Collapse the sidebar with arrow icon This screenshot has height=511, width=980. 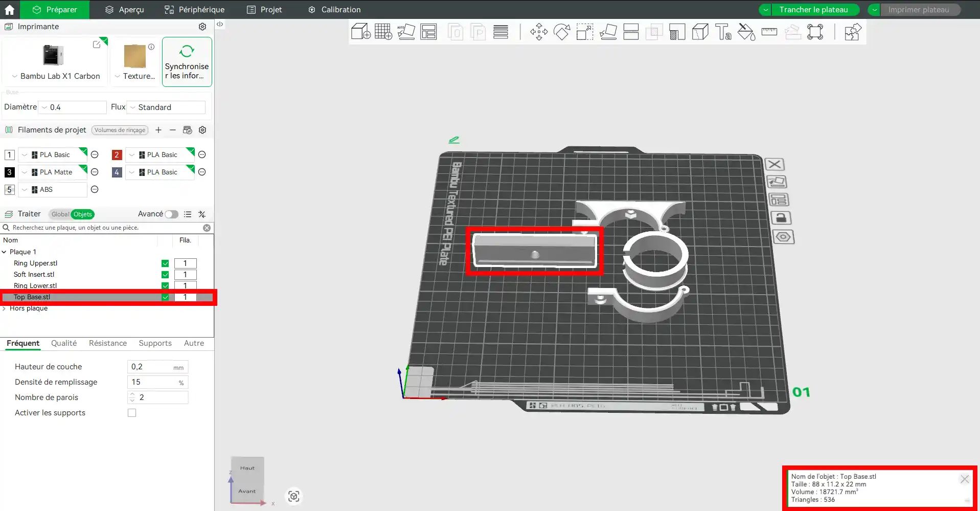[x=220, y=24]
